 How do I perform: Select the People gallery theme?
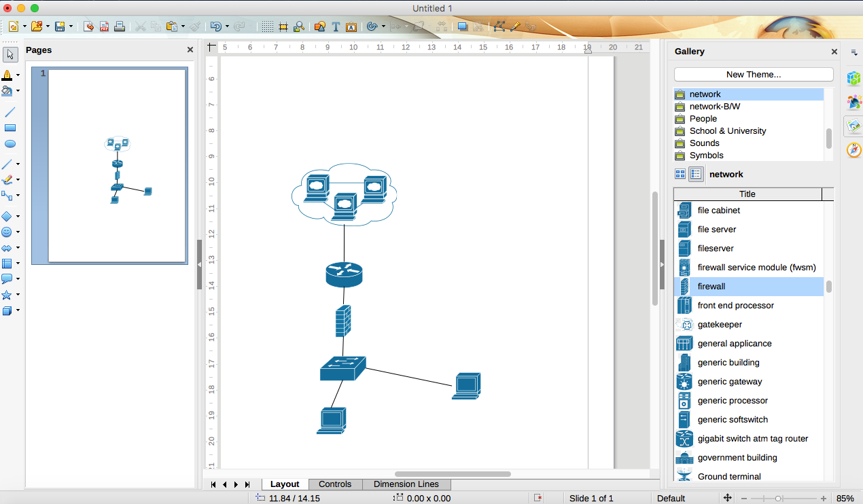pos(749,119)
